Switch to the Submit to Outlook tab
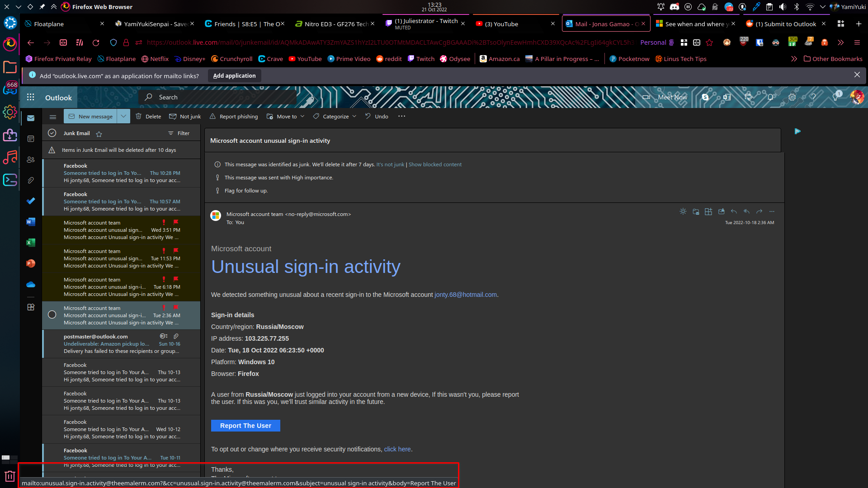868x488 pixels. [785, 24]
